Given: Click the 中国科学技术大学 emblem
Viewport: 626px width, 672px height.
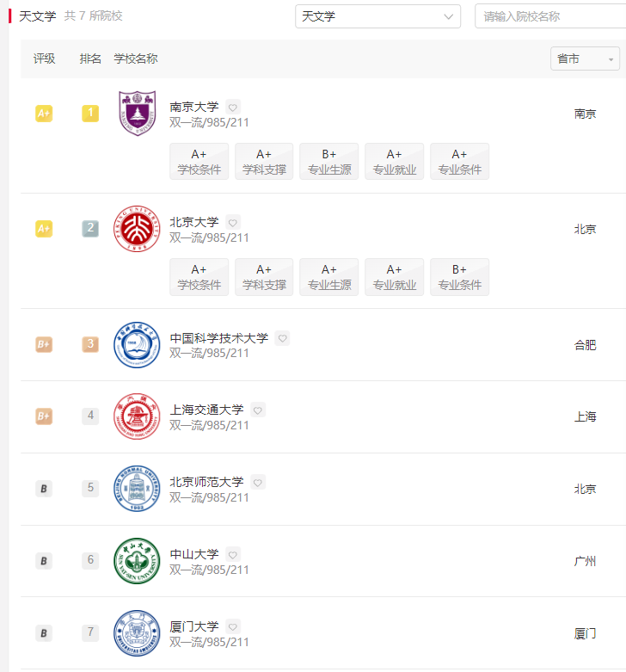Looking at the screenshot, I should (137, 345).
